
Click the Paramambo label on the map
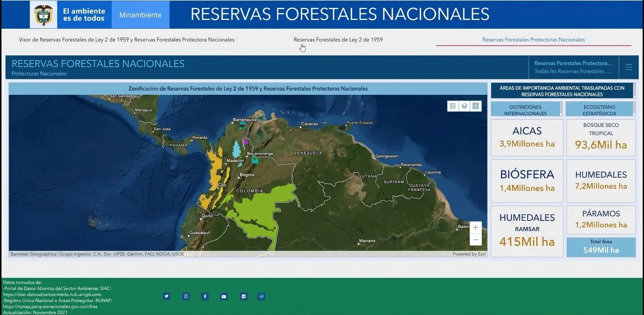tap(411, 165)
